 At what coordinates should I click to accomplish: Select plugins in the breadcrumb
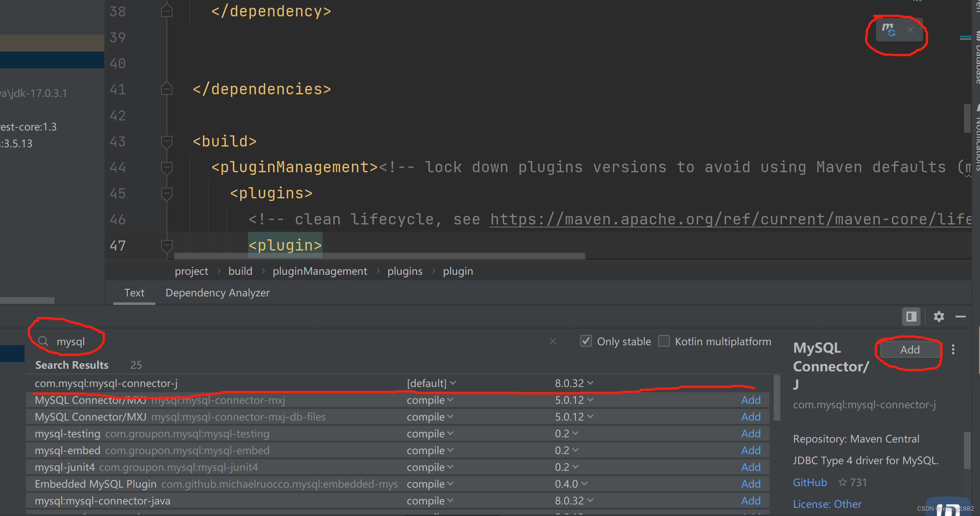[x=405, y=271]
